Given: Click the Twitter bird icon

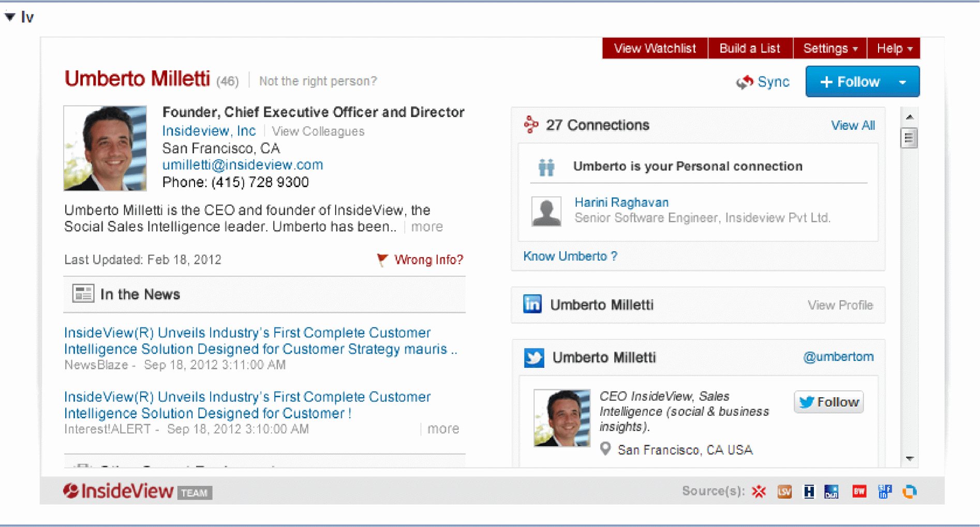Looking at the screenshot, I should coord(534,357).
